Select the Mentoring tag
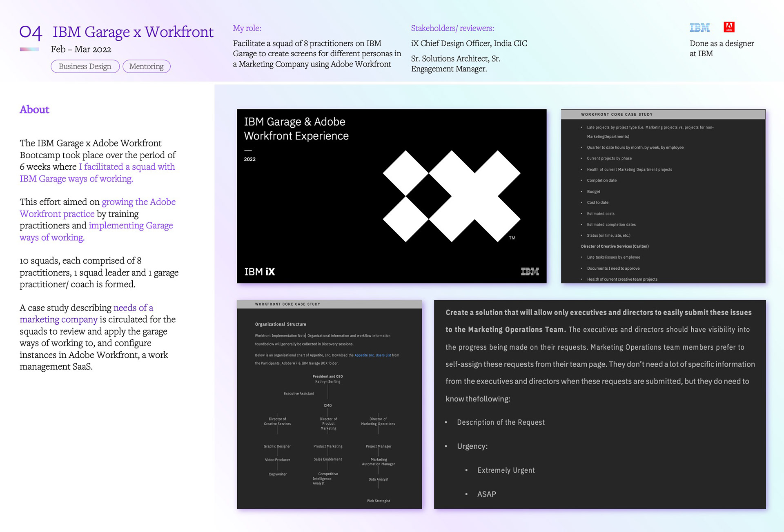784x532 pixels. point(146,66)
